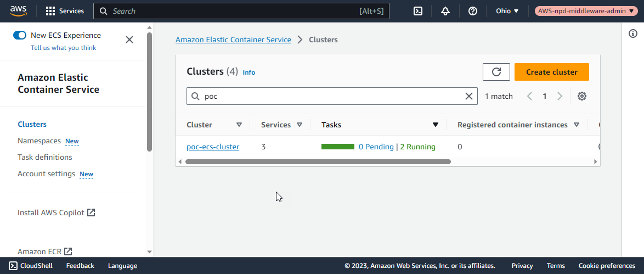Screen dimensions: 644x274
Task: Click the magnifier icon in cluster filter
Action: (x=195, y=96)
